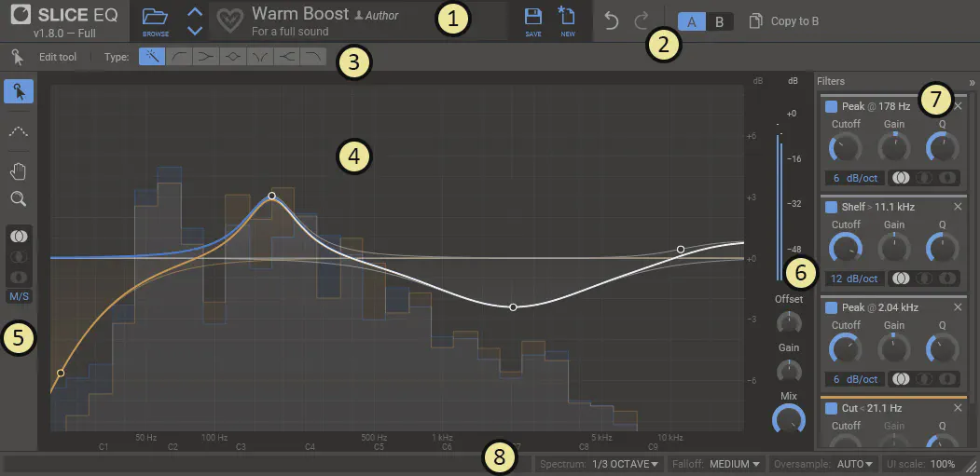Select the hand pan tool
This screenshot has width=980, height=476.
[19, 170]
